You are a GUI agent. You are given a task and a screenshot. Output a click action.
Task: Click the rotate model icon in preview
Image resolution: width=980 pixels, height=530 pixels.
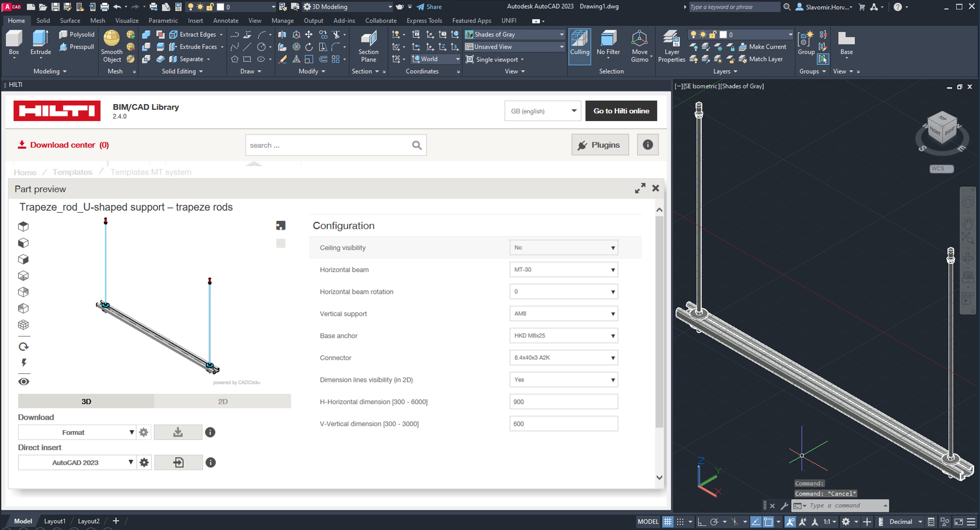(24, 346)
